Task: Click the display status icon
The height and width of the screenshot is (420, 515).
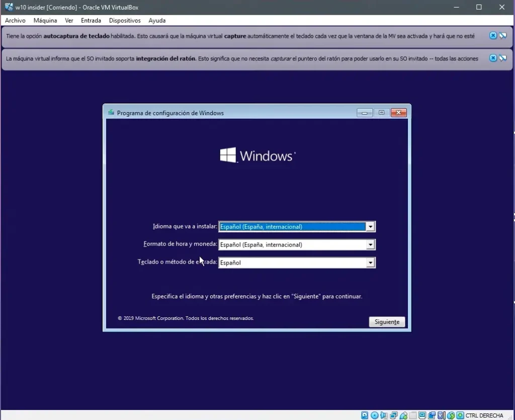Action: click(422, 415)
